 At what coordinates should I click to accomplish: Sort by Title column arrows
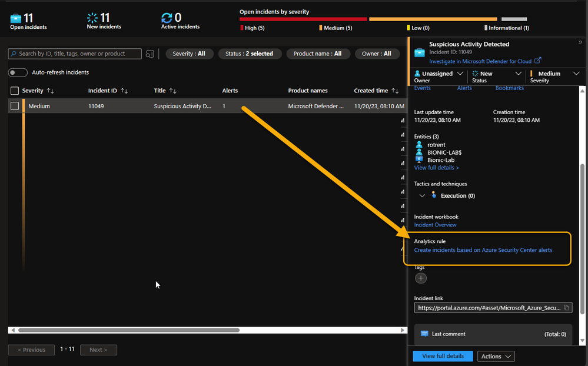173,91
